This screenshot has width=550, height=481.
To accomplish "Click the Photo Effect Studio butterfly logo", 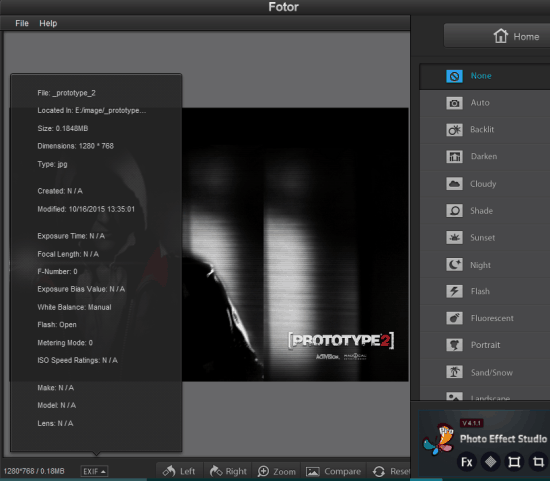I will (438, 439).
